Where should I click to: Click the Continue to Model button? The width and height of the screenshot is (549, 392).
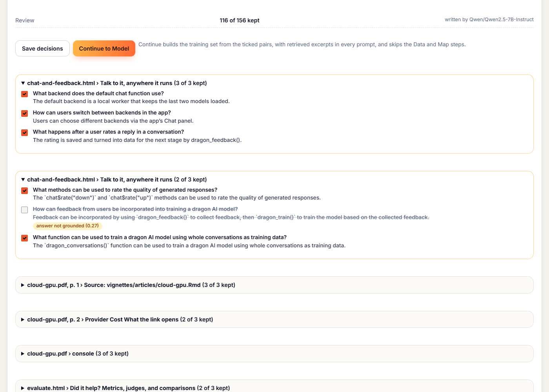point(104,49)
